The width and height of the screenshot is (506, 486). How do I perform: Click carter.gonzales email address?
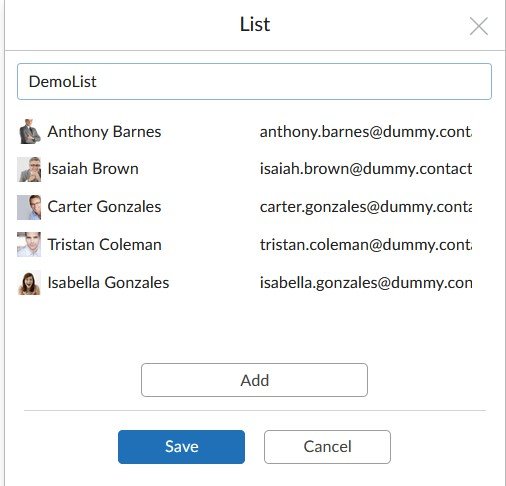tap(366, 207)
